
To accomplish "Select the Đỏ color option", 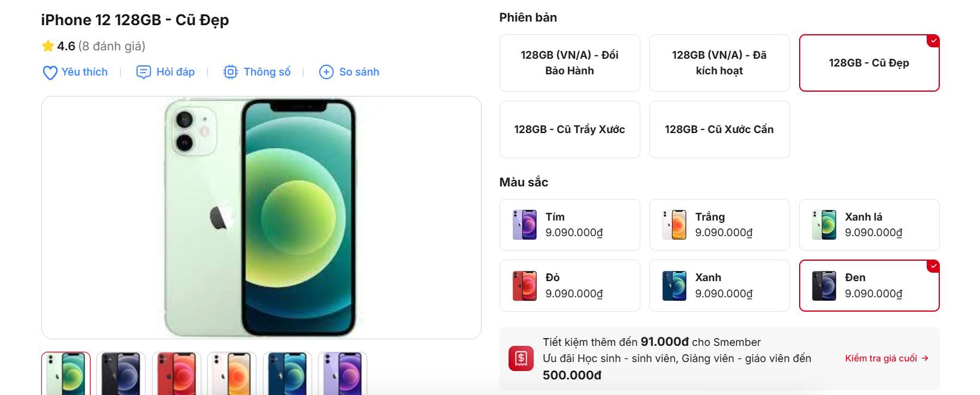I will (x=569, y=285).
